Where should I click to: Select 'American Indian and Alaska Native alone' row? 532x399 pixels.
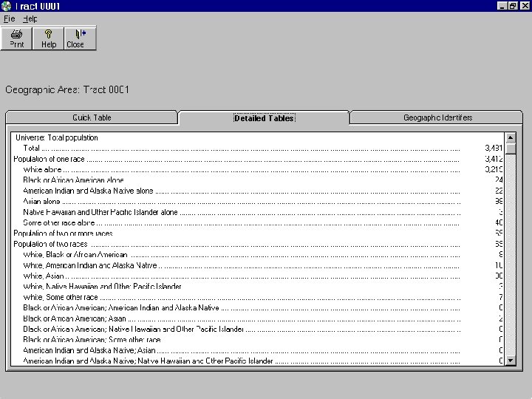258,191
